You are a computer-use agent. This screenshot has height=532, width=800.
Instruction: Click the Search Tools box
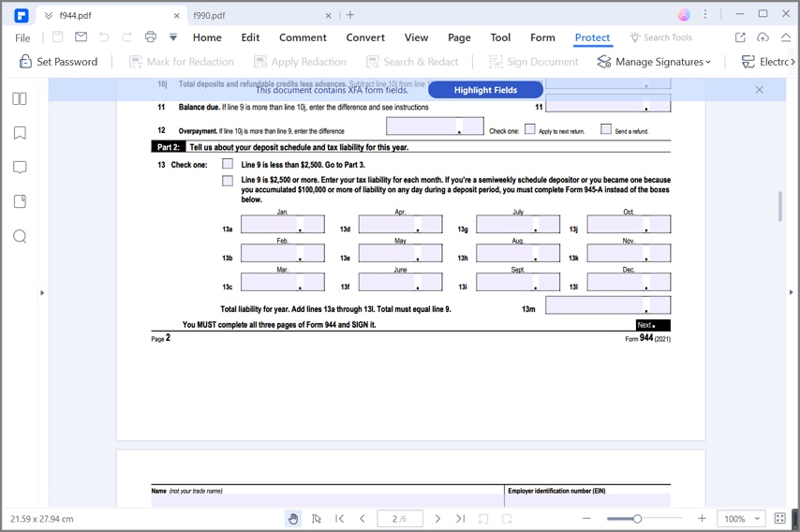[x=661, y=37]
